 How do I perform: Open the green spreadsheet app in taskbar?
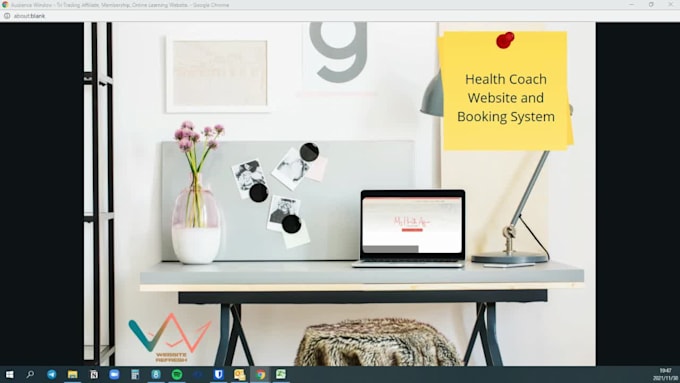pos(281,374)
